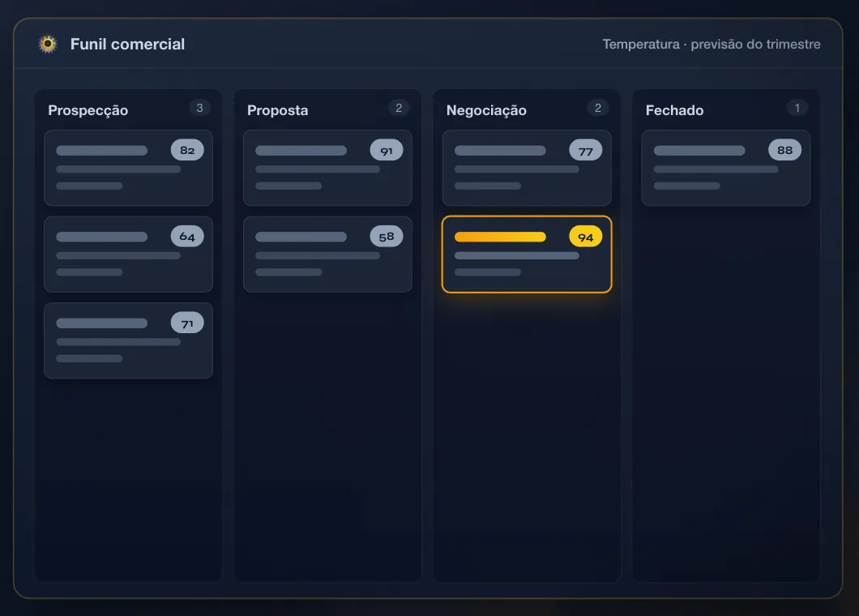The width and height of the screenshot is (859, 616).
Task: Click the Prospecção count badge showing 3
Action: pos(199,108)
